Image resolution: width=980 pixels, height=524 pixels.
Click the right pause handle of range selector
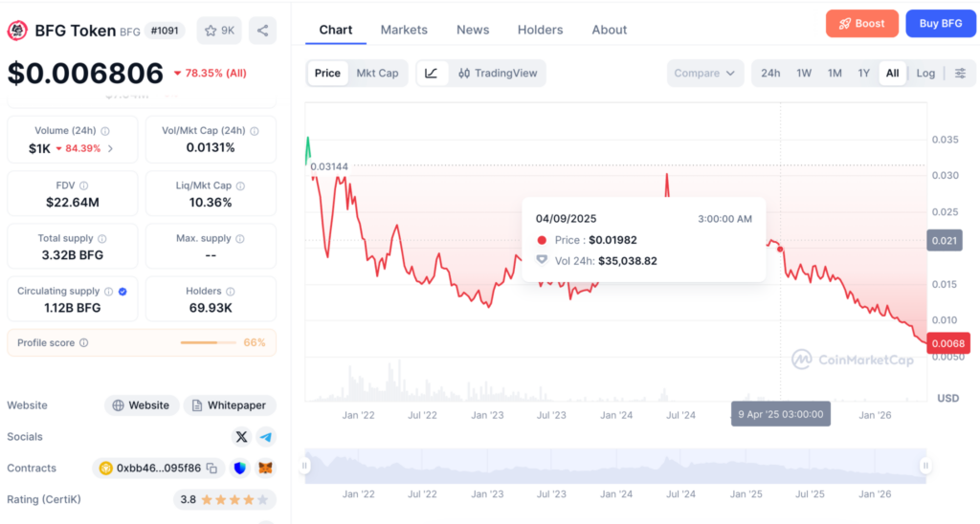click(925, 466)
